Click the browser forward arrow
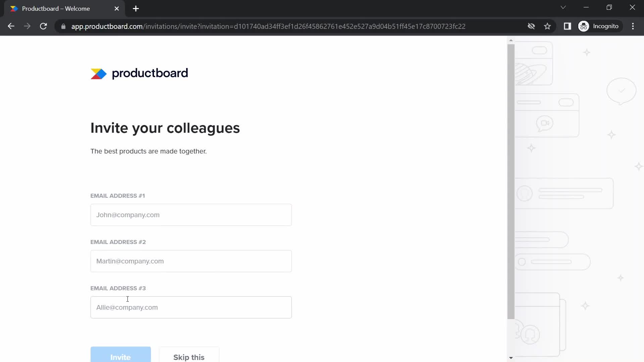 27,26
